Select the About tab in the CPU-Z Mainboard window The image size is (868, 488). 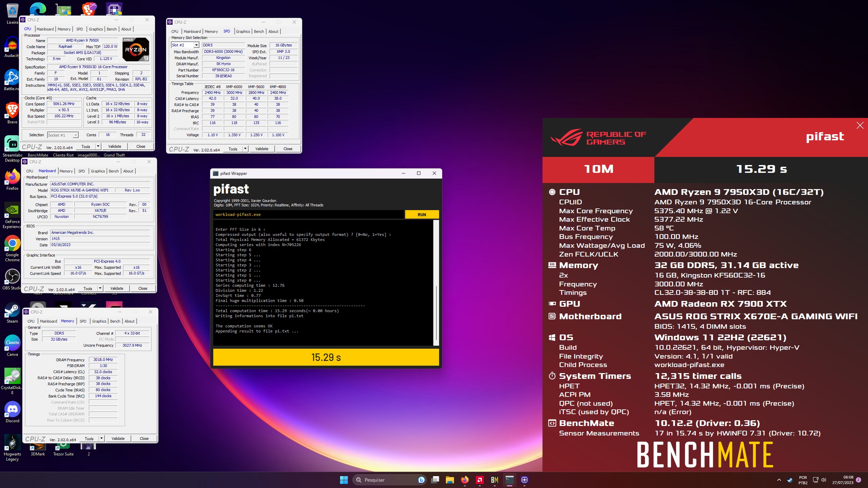click(x=128, y=171)
